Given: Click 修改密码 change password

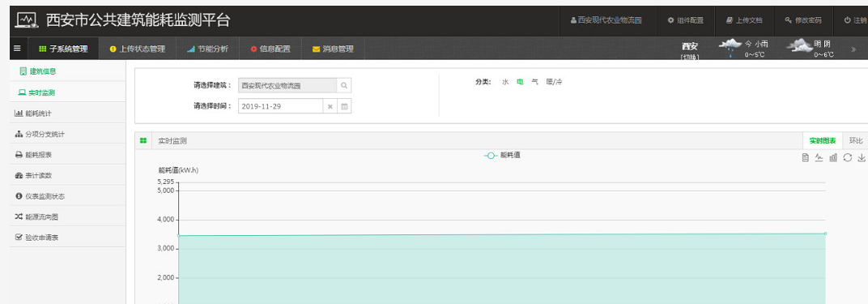Looking at the screenshot, I should pos(802,20).
